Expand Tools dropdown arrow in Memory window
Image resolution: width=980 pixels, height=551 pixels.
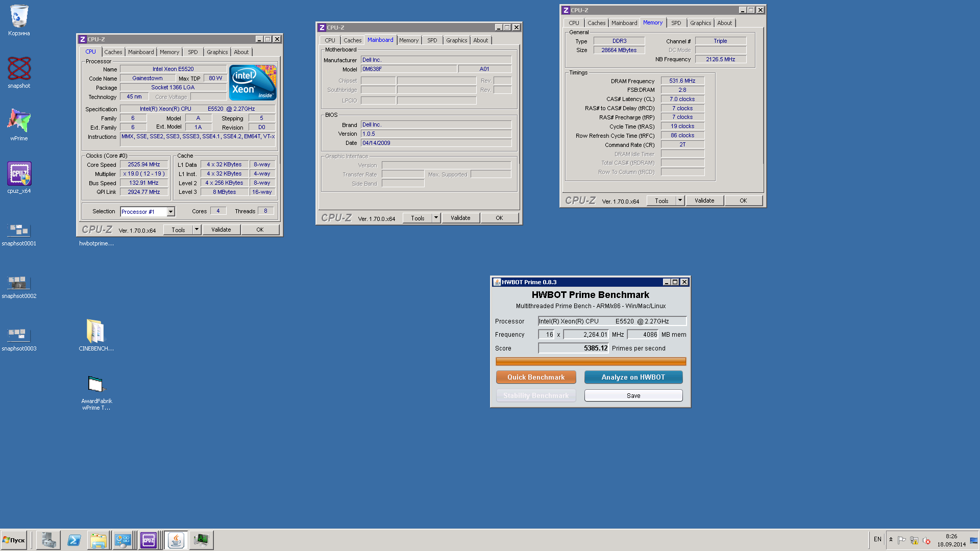point(680,201)
